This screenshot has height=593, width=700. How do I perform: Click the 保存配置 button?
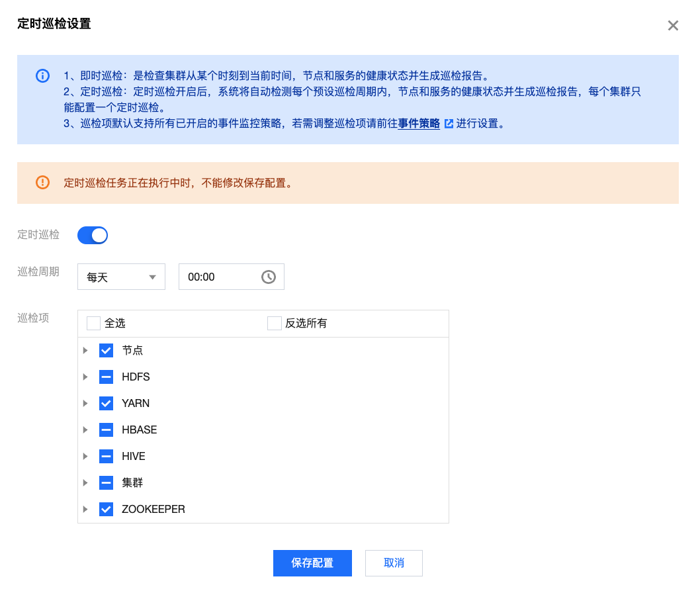[312, 563]
